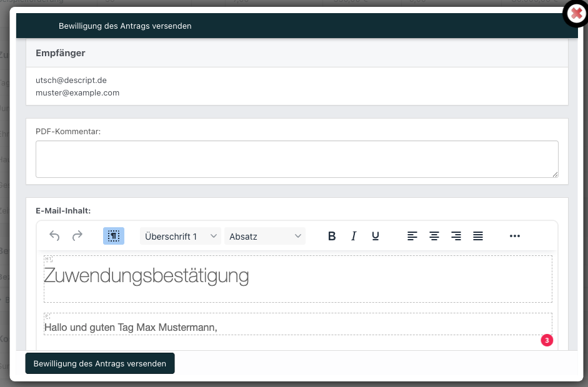Place the cursor in the Zuwendungsbestätigung heading
588x387 pixels.
[146, 276]
